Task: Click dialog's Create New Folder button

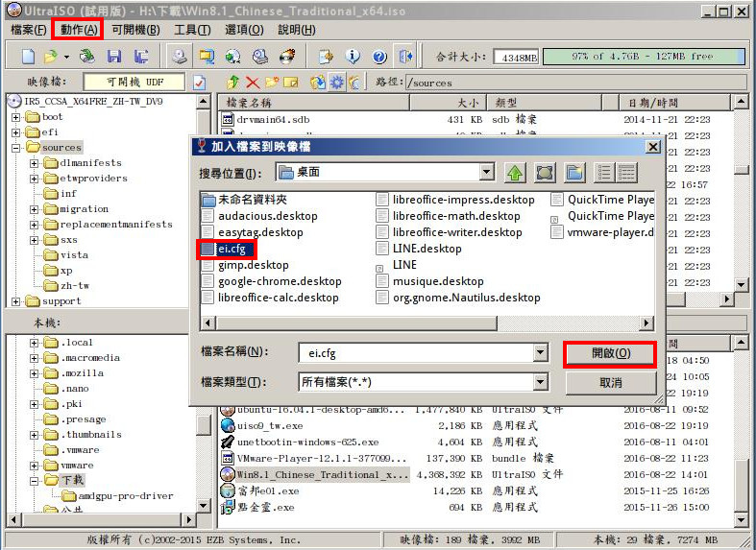Action: 574,173
